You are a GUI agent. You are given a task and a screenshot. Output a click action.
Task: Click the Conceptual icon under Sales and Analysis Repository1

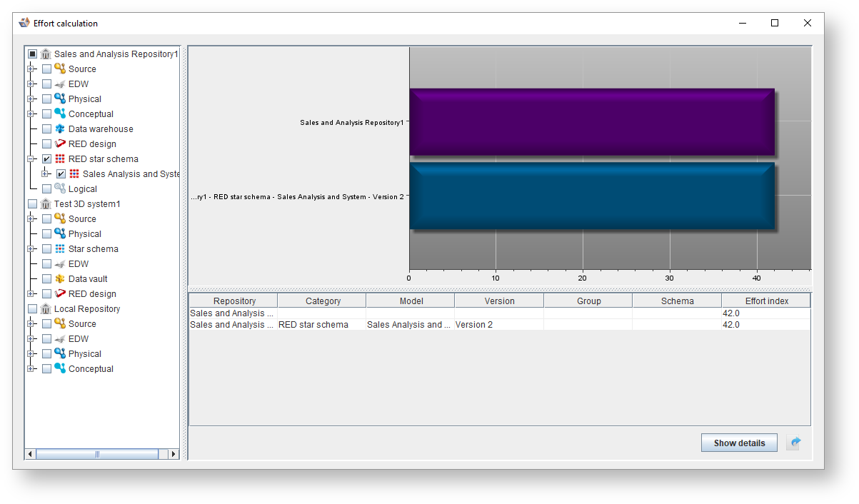coord(60,114)
